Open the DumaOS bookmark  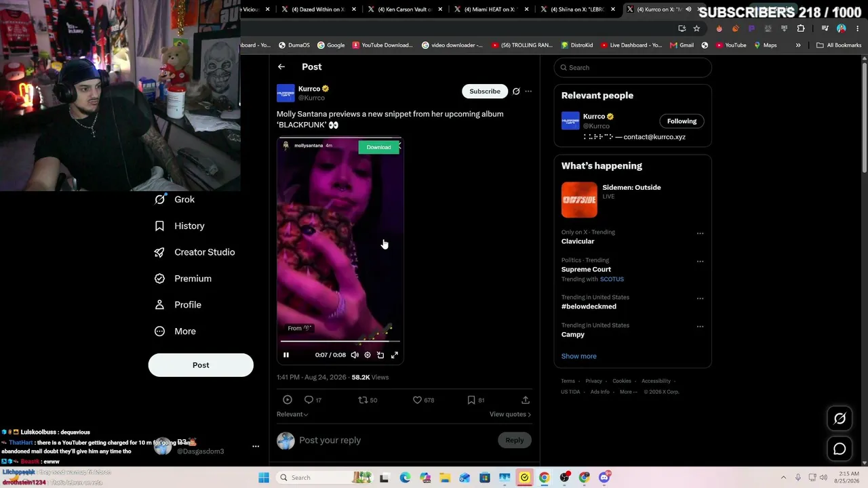pos(294,45)
